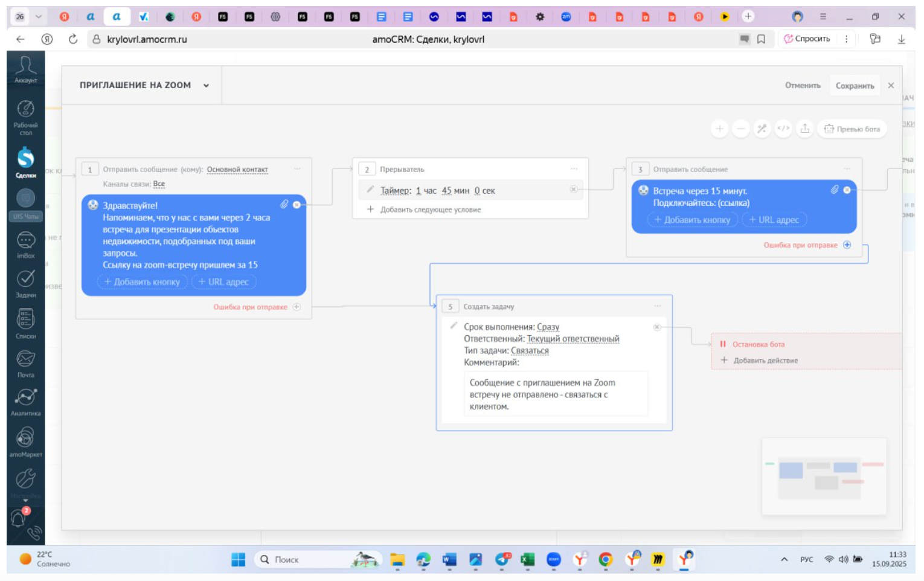924x581 pixels.
Task: Click Сохранить button
Action: pyautogui.click(x=855, y=86)
